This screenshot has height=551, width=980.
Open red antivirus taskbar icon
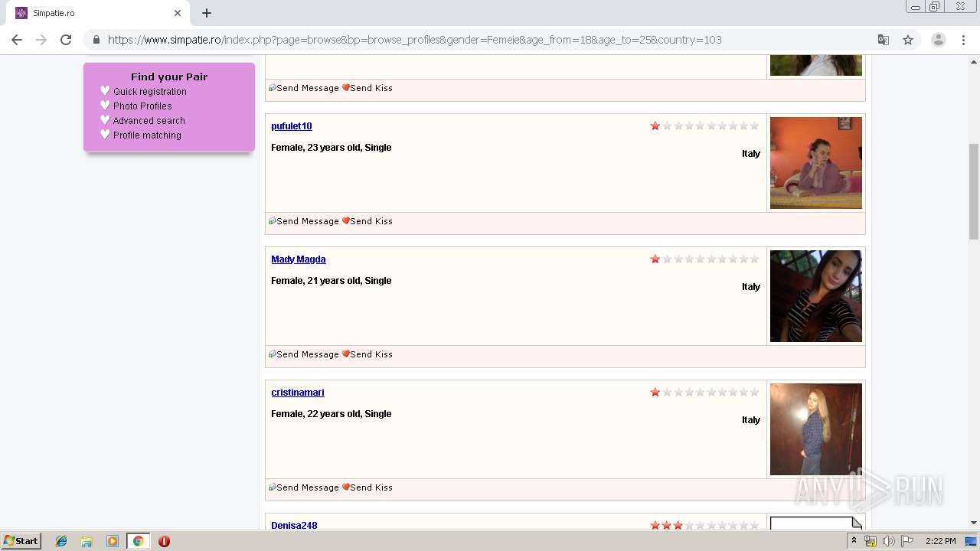(164, 541)
